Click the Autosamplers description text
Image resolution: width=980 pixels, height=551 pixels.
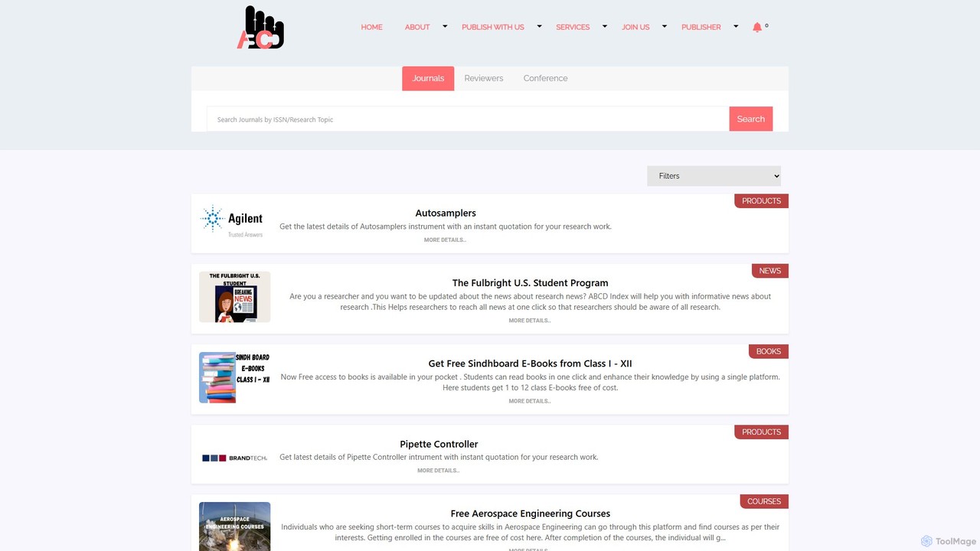[x=446, y=227]
